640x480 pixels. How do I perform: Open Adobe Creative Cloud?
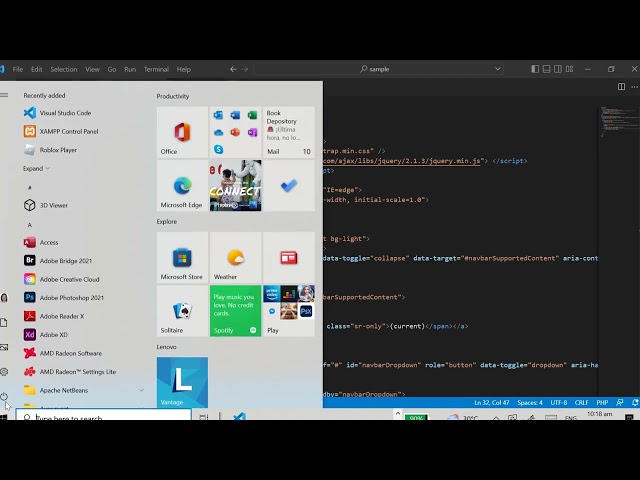click(x=61, y=279)
